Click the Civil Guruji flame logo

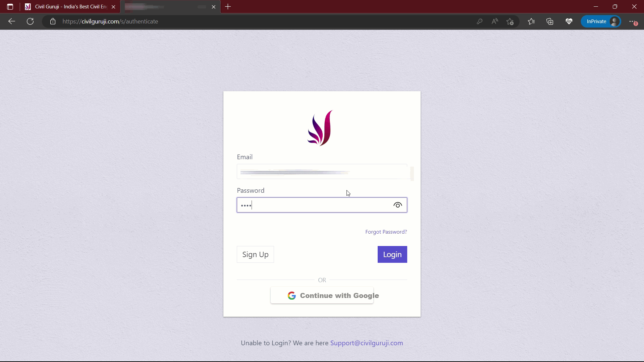320,128
